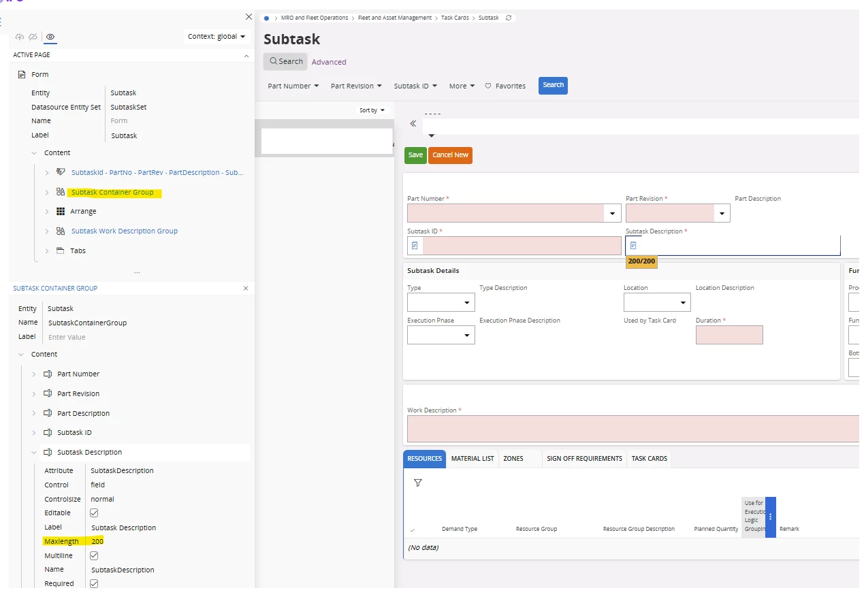Click the group icon beside Subtask Work Description Group

click(61, 231)
